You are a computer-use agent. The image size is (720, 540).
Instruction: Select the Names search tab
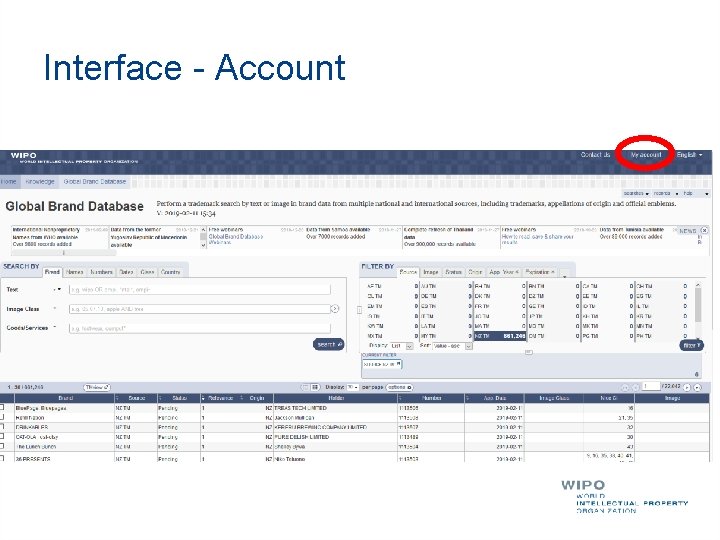(x=74, y=272)
